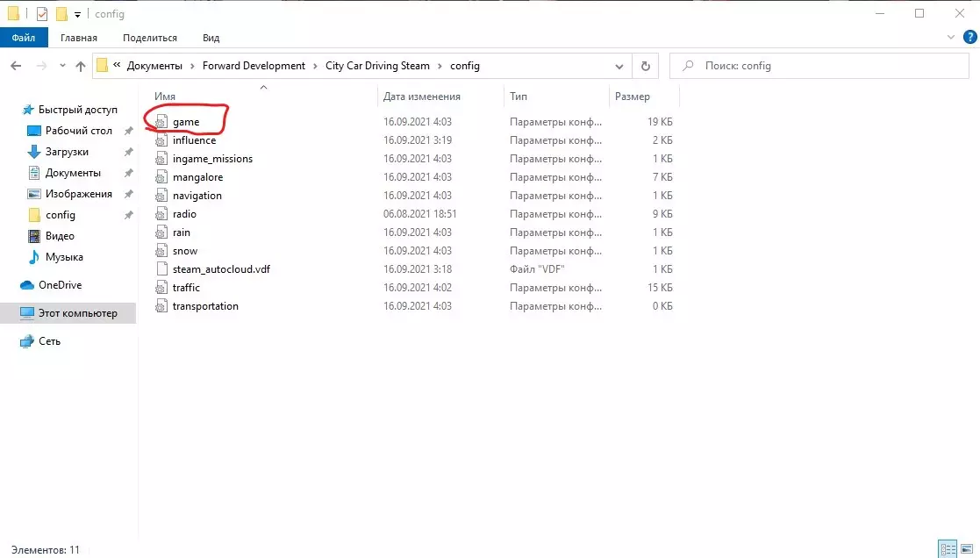Open Изображения in sidebar
This screenshot has height=558, width=980.
78,194
